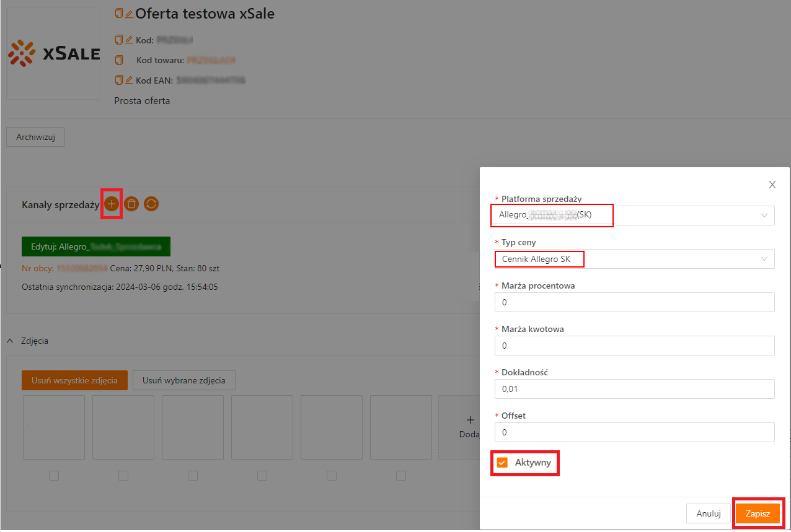The width and height of the screenshot is (791, 532).
Task: Click the Archiwizuj button
Action: point(35,137)
